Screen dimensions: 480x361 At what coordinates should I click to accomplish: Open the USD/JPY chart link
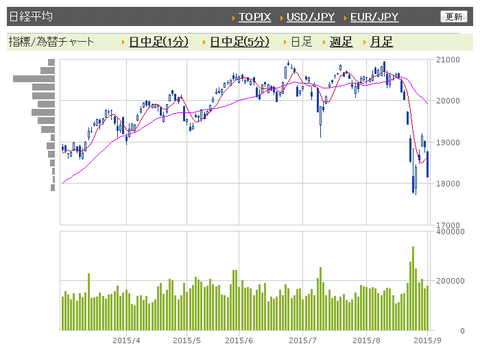pyautogui.click(x=310, y=17)
